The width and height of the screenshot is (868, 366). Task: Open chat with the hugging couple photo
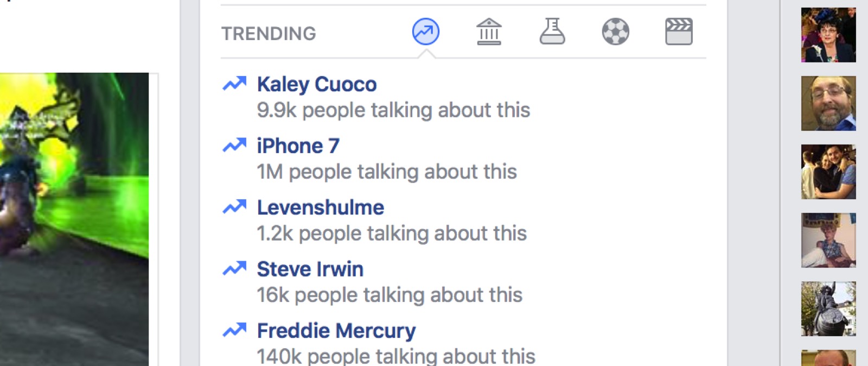[828, 172]
